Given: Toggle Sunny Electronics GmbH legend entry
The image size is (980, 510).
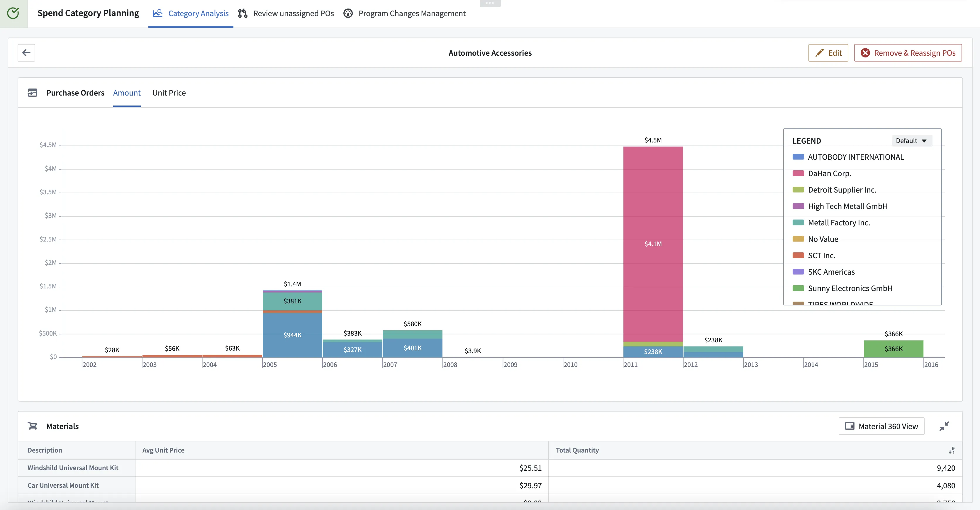Looking at the screenshot, I should coord(850,288).
